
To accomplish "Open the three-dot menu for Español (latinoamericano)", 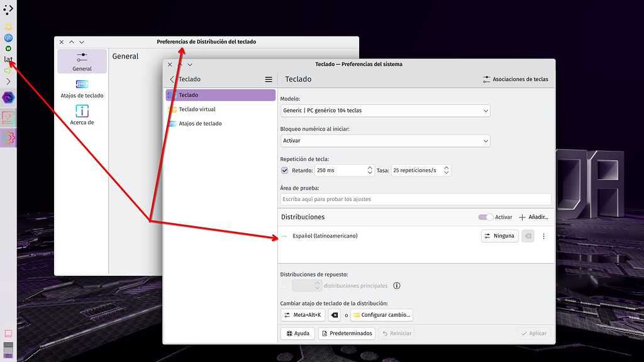I will coord(543,236).
